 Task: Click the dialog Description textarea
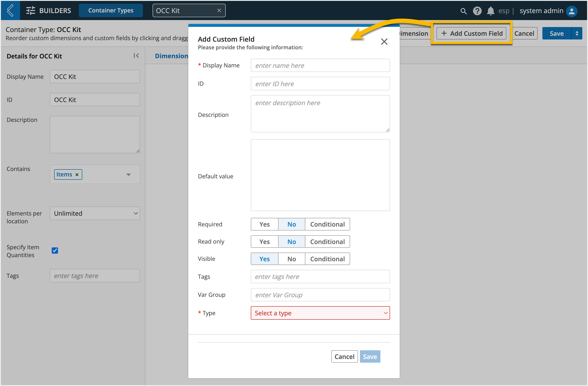(320, 114)
